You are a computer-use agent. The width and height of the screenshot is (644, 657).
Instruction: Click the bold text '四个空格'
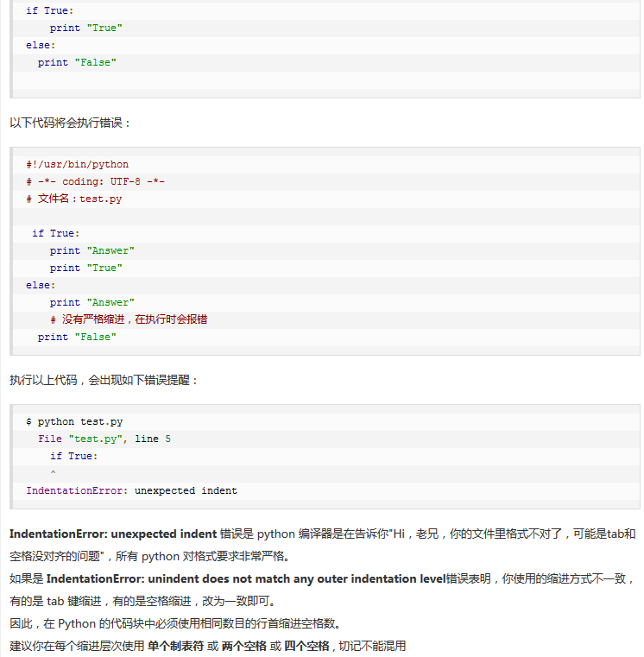307,646
